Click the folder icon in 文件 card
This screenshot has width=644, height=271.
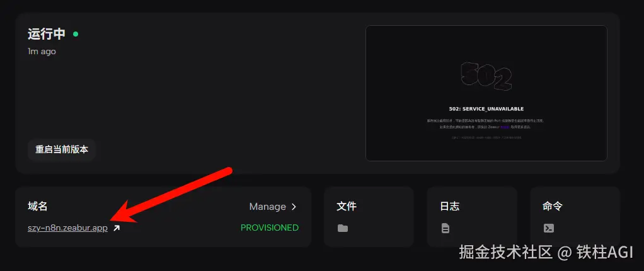click(x=343, y=228)
